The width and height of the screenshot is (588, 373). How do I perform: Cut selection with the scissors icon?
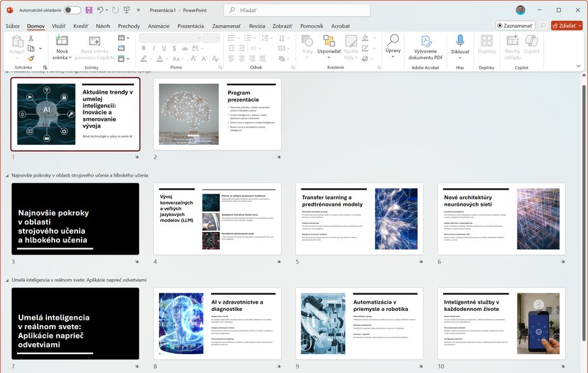[x=31, y=38]
